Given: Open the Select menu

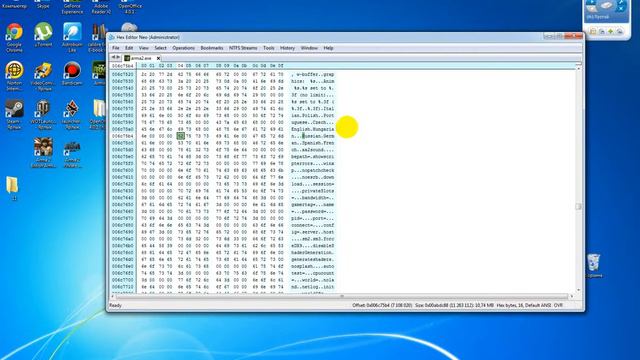Looking at the screenshot, I should point(160,48).
